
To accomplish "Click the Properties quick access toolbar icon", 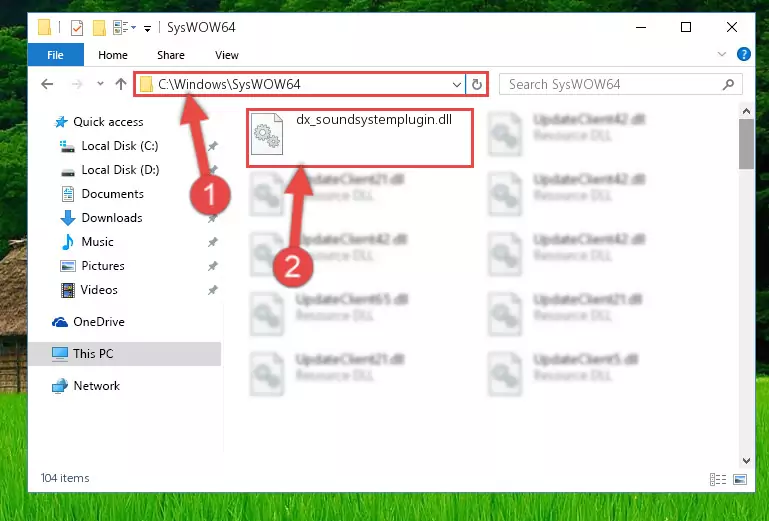I will (x=77, y=27).
